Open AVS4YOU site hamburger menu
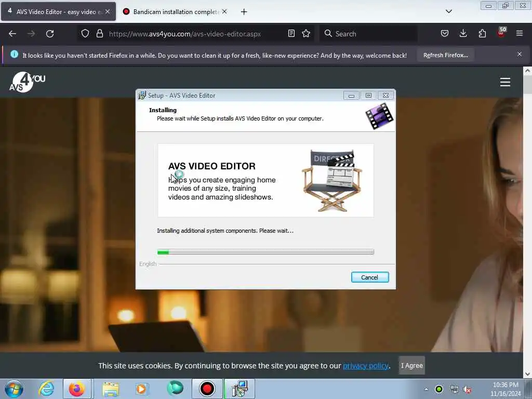 [x=505, y=82]
